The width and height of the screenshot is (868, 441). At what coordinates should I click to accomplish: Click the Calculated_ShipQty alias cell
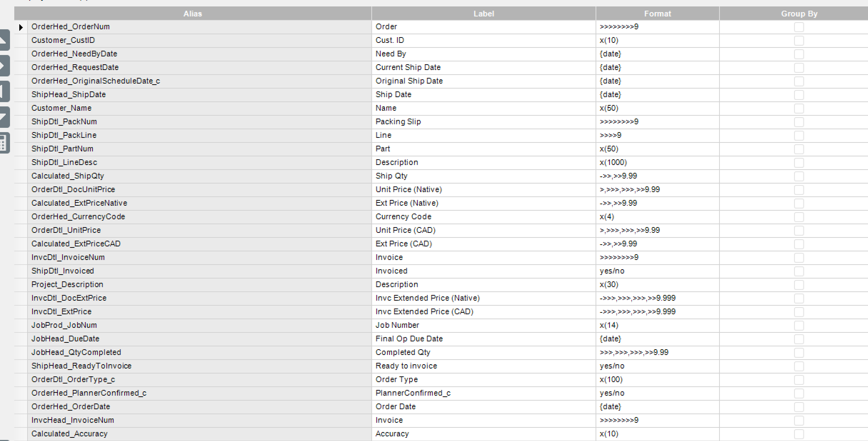(200, 176)
